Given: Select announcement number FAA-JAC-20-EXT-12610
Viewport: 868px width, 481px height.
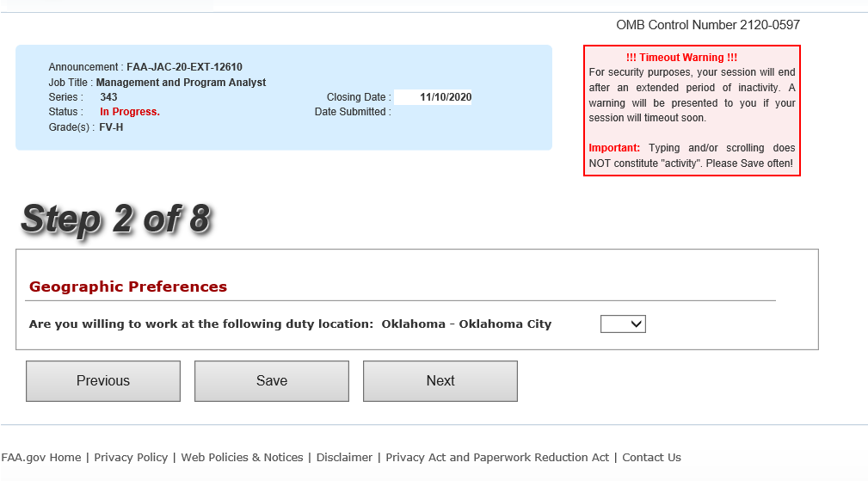Looking at the screenshot, I should 184,67.
